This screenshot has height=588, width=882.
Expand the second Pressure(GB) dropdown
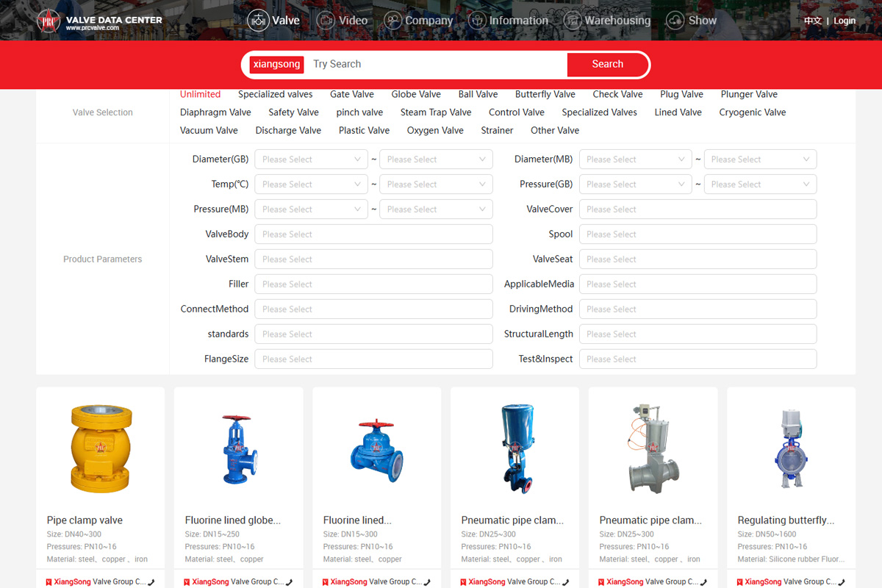(x=760, y=184)
